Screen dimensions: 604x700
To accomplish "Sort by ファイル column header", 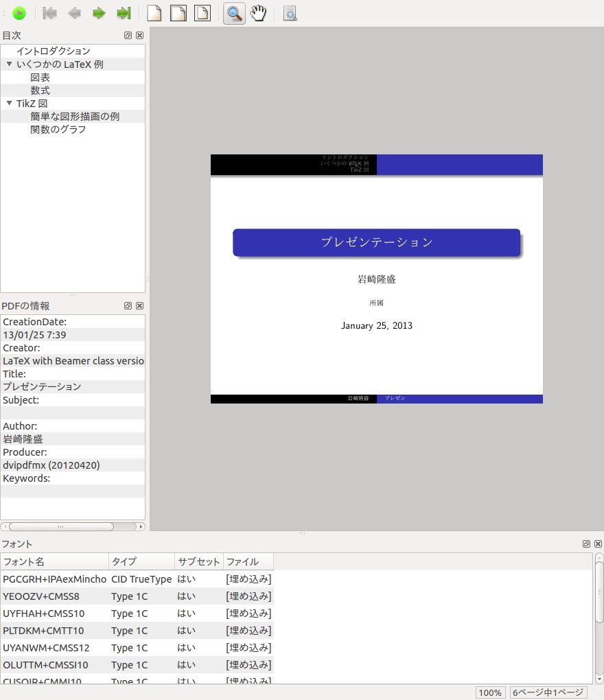I will [x=248, y=561].
